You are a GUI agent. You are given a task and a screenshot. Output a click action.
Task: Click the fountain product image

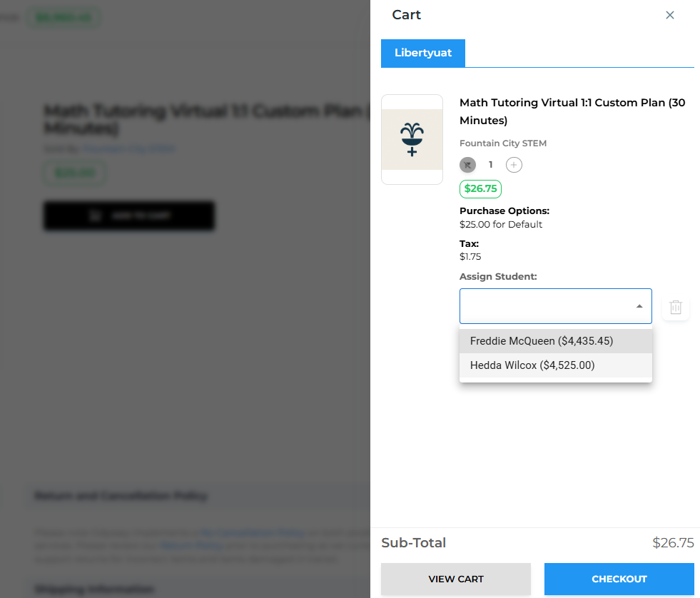tap(412, 140)
